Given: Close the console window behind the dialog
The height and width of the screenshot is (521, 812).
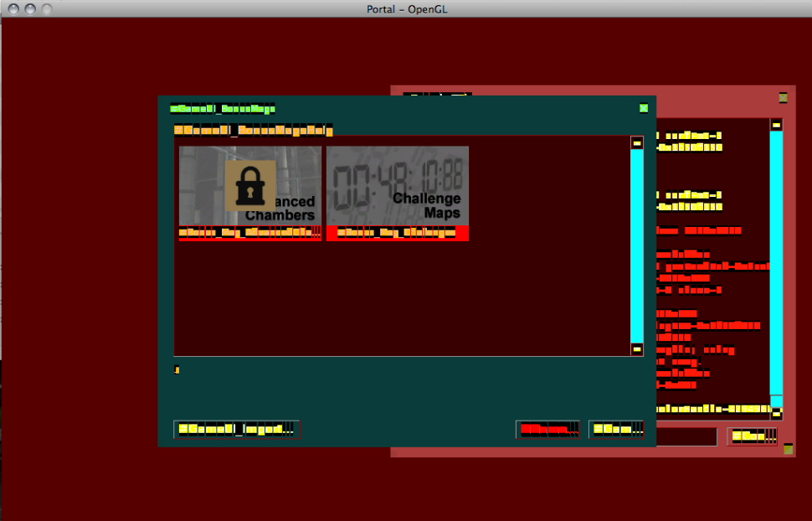Looking at the screenshot, I should click(783, 97).
